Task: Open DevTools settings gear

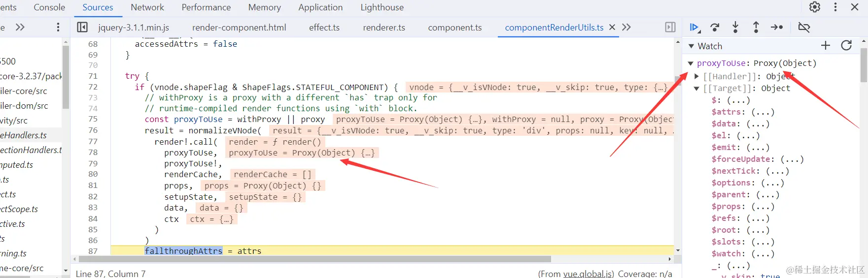Action: click(815, 7)
